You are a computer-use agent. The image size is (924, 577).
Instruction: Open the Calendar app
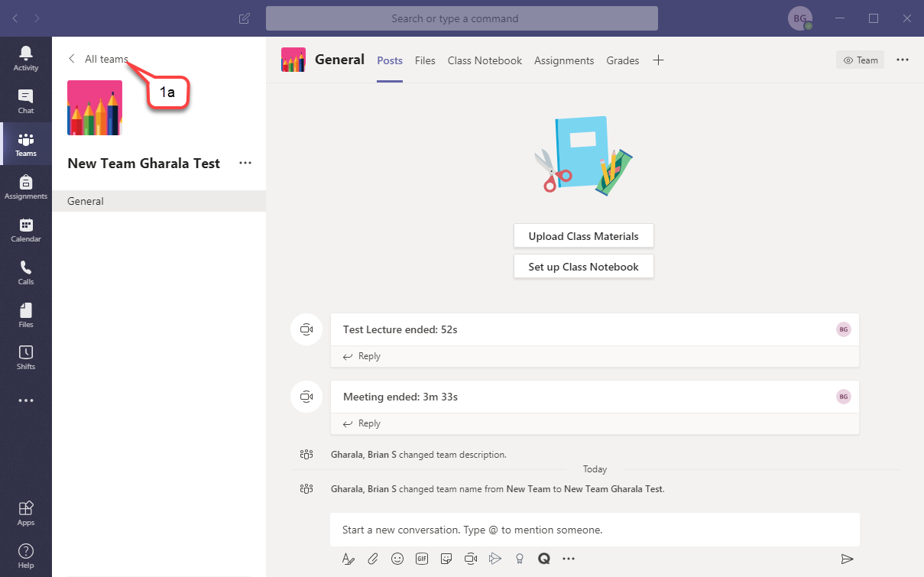26,229
